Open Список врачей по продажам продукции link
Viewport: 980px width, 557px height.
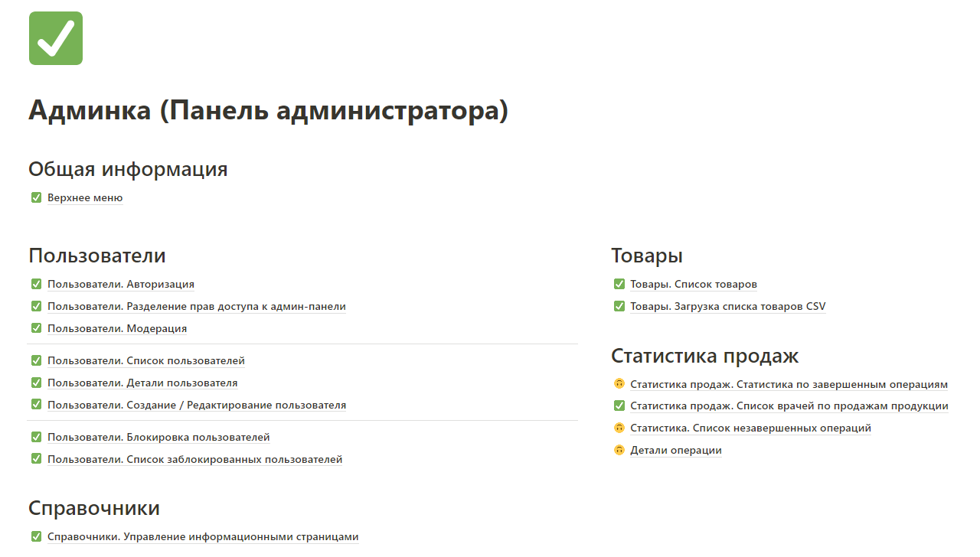point(789,406)
